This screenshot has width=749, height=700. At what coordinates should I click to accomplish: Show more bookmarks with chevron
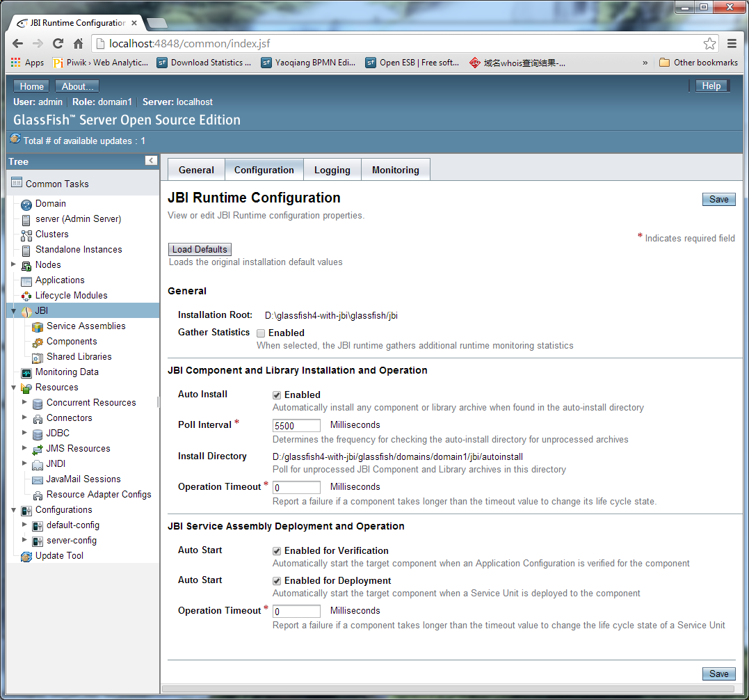645,63
